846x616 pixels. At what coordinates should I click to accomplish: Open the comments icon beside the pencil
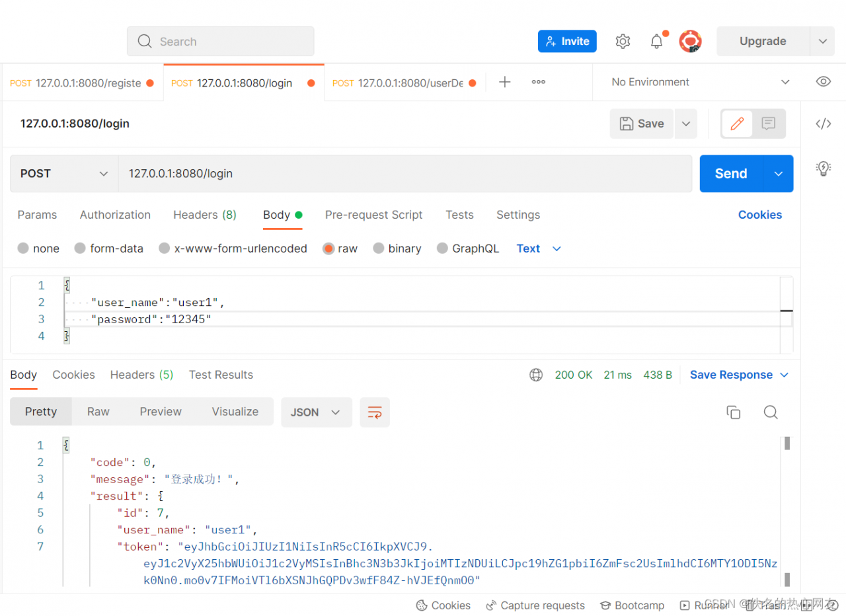point(768,124)
